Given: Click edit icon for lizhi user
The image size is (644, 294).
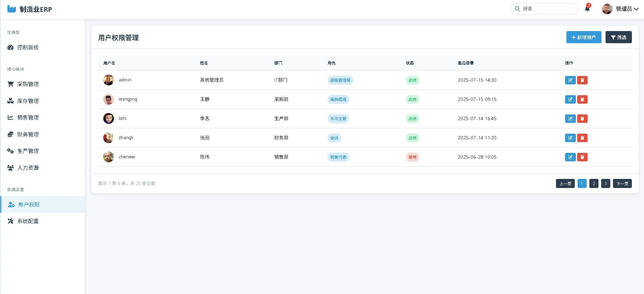Looking at the screenshot, I should [570, 118].
